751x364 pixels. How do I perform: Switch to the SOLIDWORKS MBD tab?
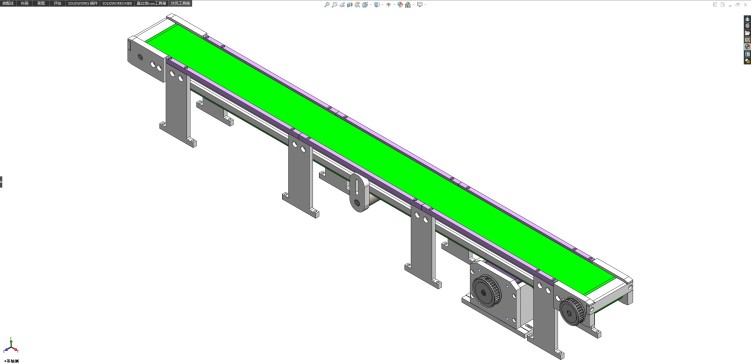116,3
